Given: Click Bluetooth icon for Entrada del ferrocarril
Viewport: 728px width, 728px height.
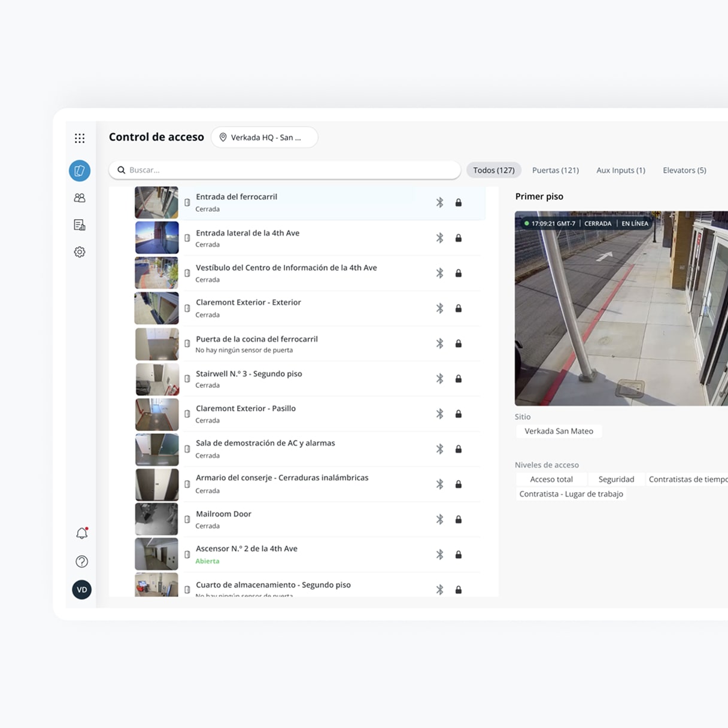Looking at the screenshot, I should pos(439,202).
